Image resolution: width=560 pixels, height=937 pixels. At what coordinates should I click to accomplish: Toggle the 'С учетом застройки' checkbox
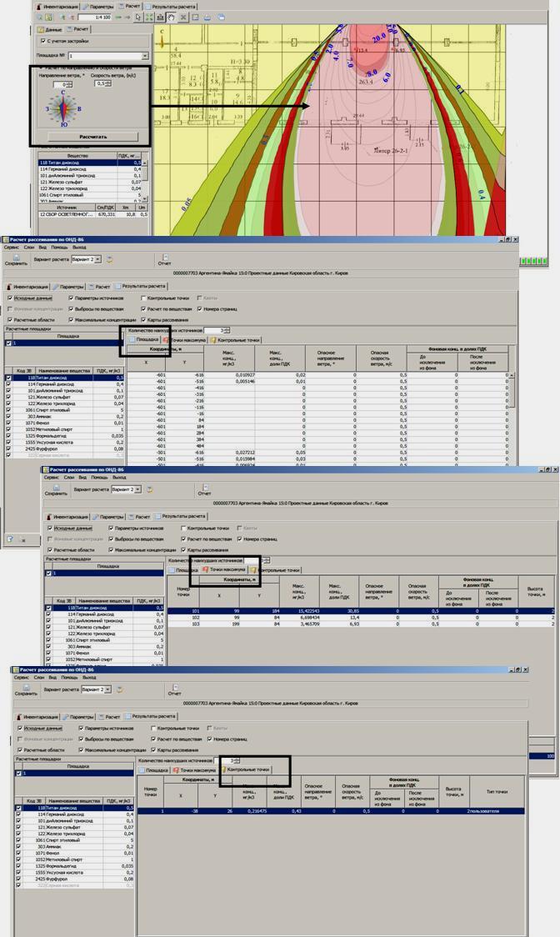click(x=44, y=40)
